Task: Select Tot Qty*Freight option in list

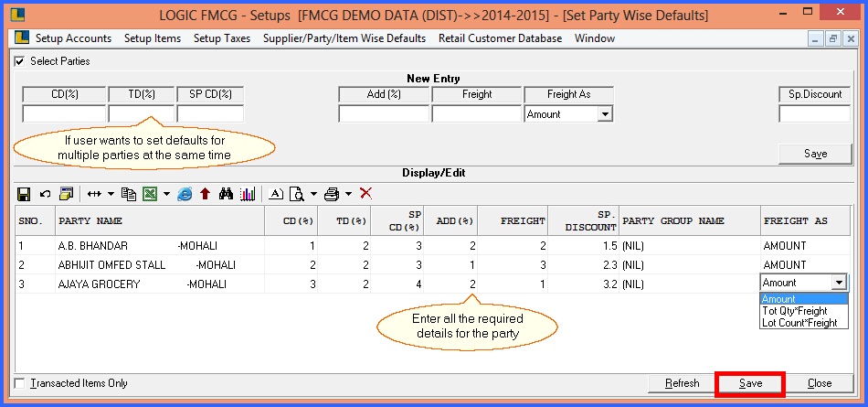Action: [x=804, y=311]
